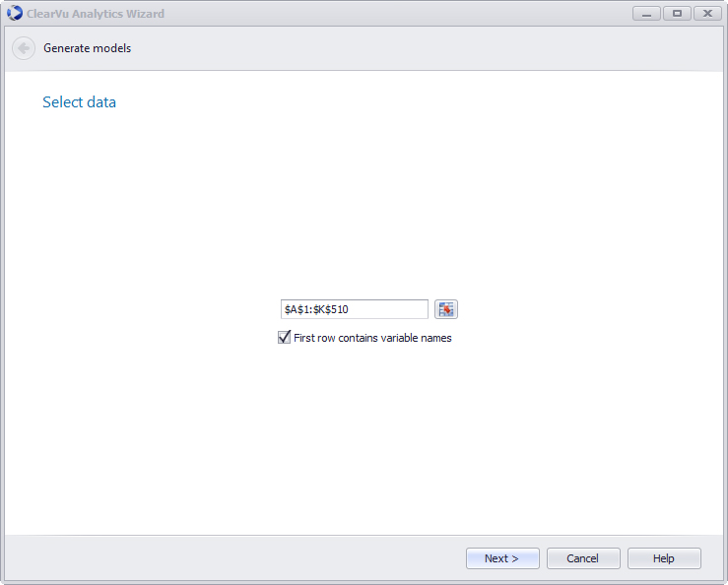Click the back arrow icon
The height and width of the screenshot is (585, 728).
(x=24, y=48)
